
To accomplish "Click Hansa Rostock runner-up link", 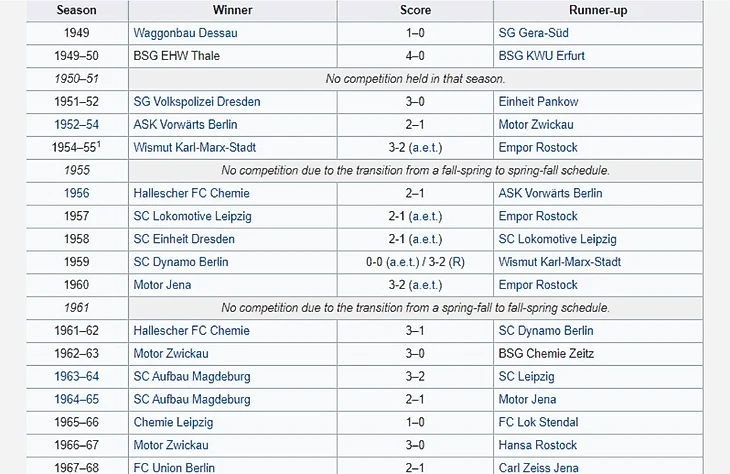I will click(538, 445).
